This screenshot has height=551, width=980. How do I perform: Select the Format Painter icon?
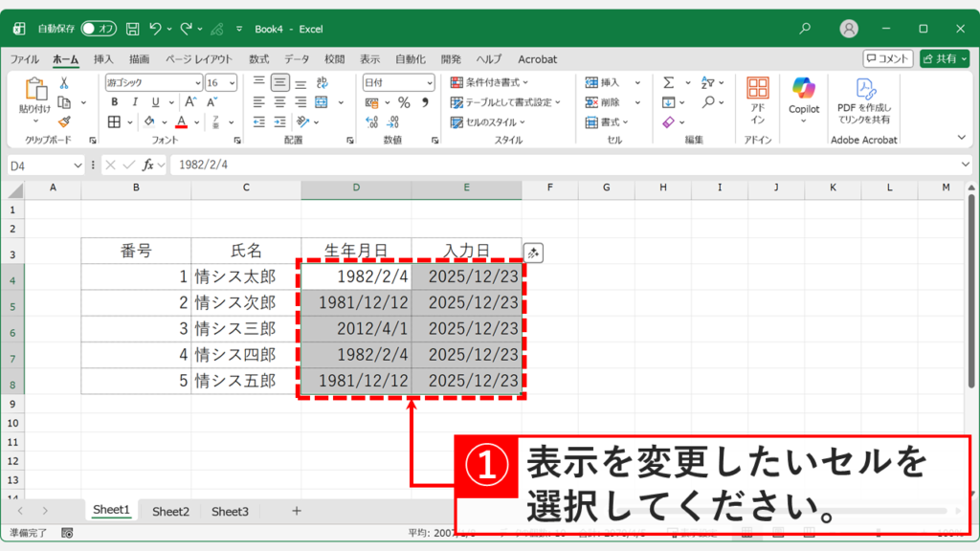click(64, 121)
